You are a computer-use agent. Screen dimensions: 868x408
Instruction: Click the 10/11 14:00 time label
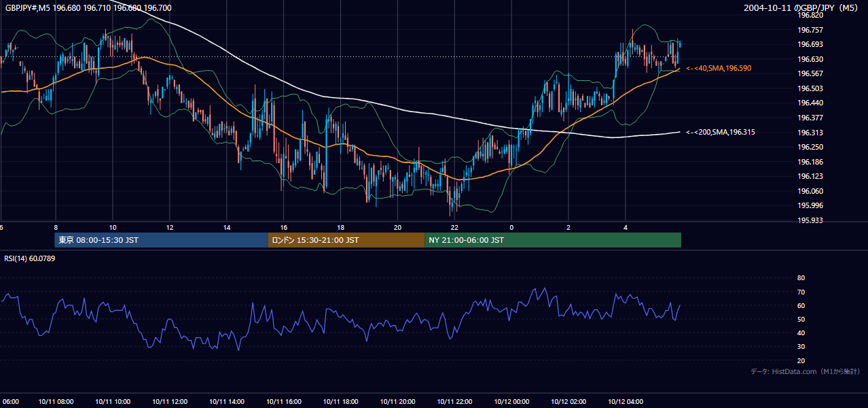pos(227,401)
